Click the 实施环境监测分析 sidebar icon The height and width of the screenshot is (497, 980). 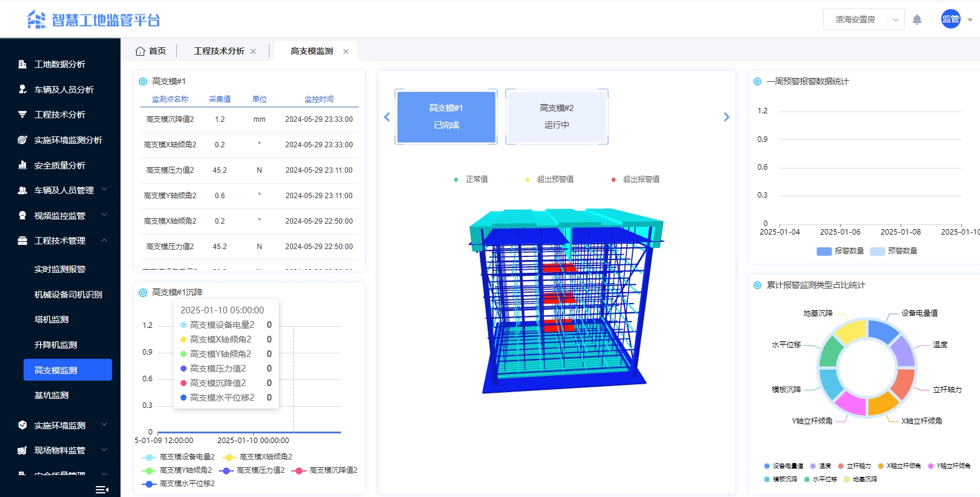coord(22,140)
